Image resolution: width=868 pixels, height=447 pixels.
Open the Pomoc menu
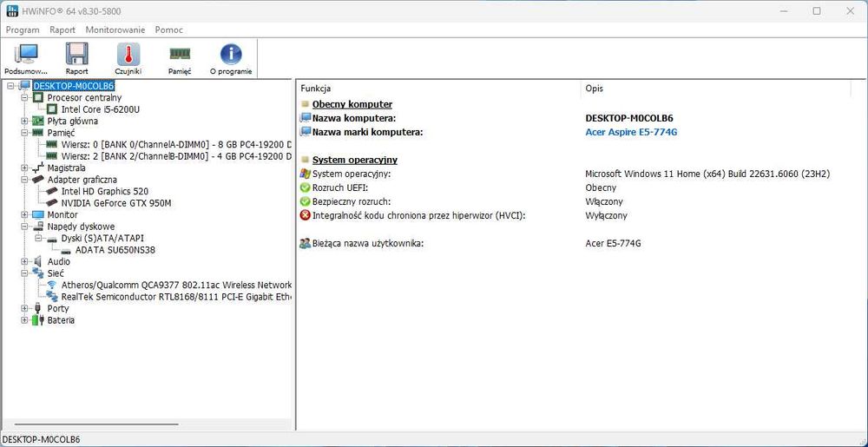coord(169,30)
